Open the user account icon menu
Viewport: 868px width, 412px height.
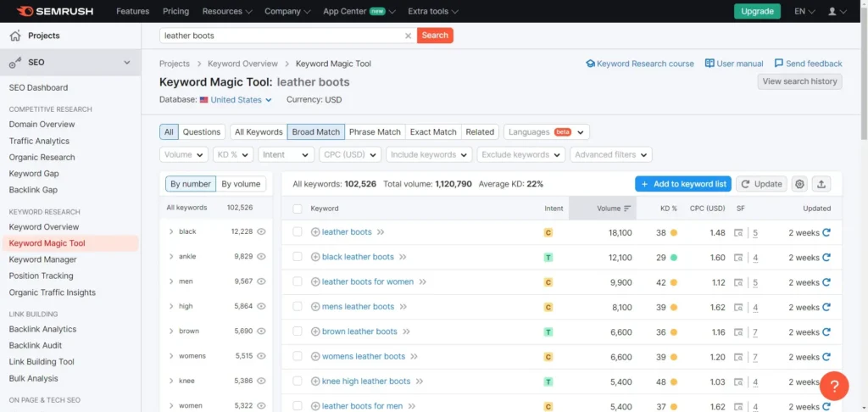[x=837, y=11]
